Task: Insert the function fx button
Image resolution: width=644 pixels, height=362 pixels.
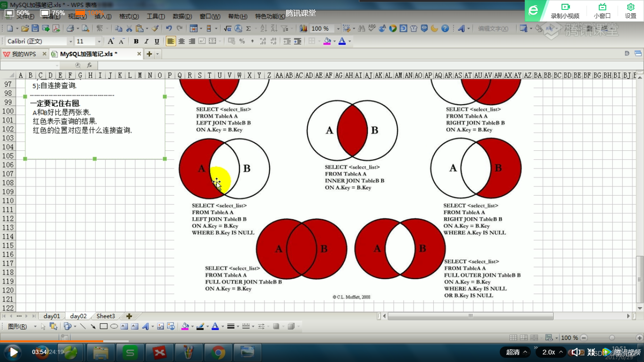Action: pos(89,65)
